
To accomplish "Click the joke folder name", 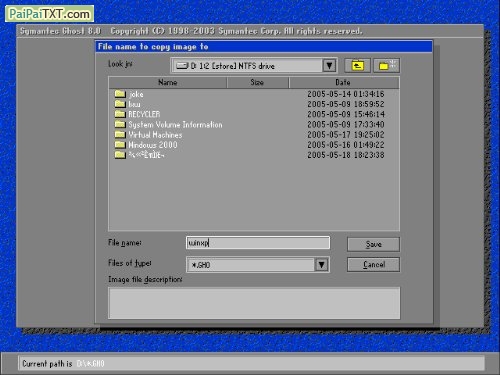I will coord(136,94).
